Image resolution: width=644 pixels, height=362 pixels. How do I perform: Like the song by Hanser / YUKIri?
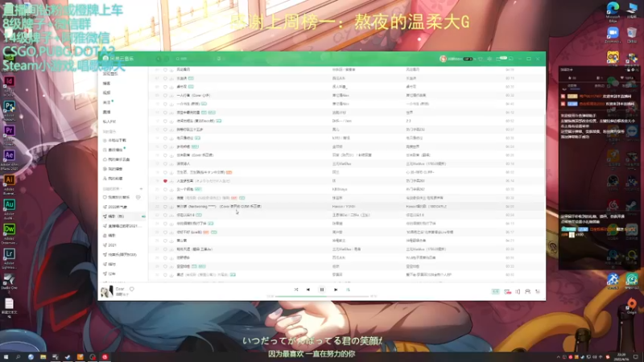pos(165,207)
